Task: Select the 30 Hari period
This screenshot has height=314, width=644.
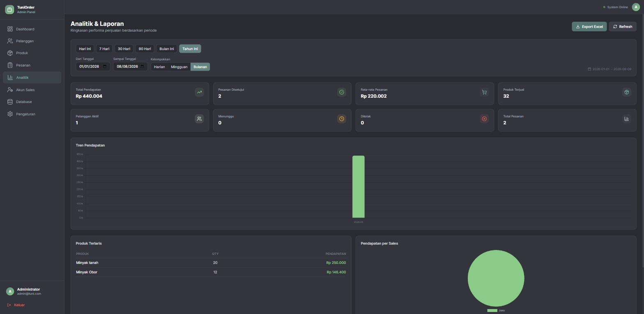Action: pos(124,49)
